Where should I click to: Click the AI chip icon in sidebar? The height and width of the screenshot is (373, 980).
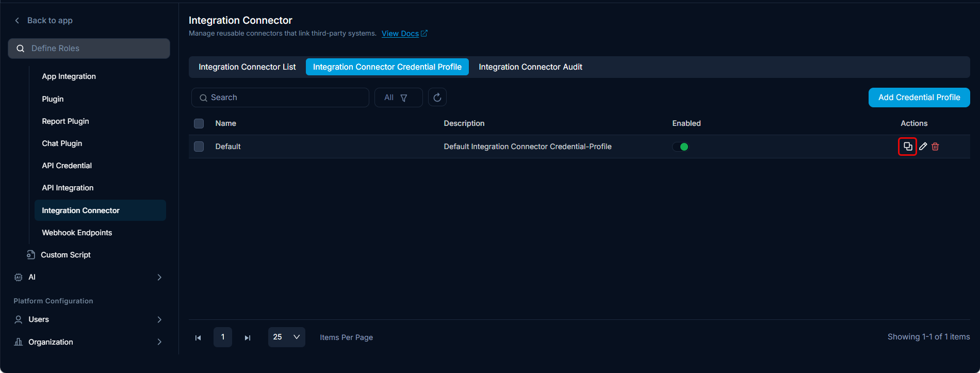click(x=19, y=277)
